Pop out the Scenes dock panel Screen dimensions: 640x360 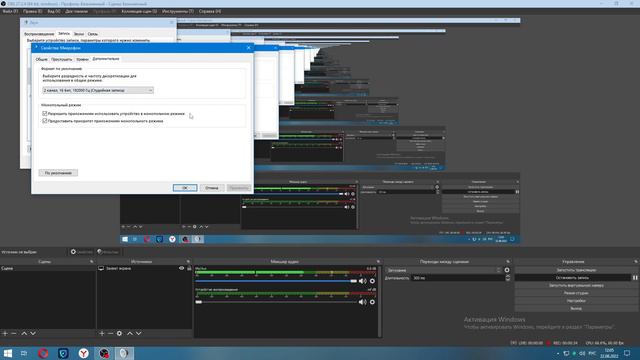91,262
